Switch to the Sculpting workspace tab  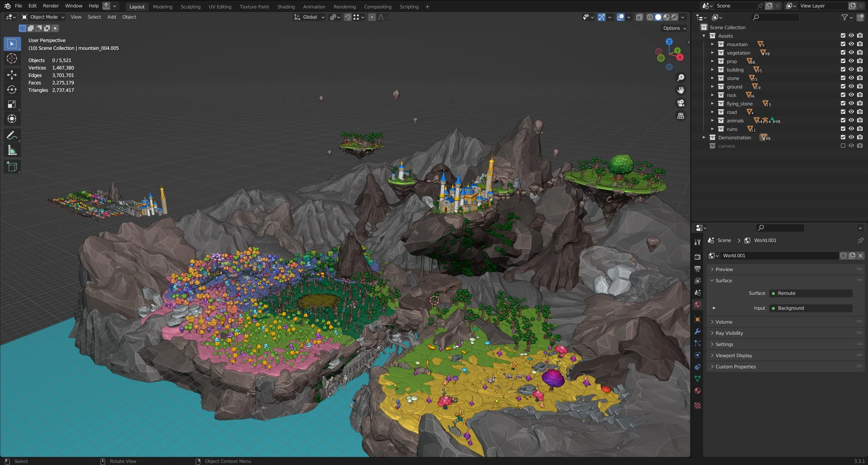click(190, 6)
